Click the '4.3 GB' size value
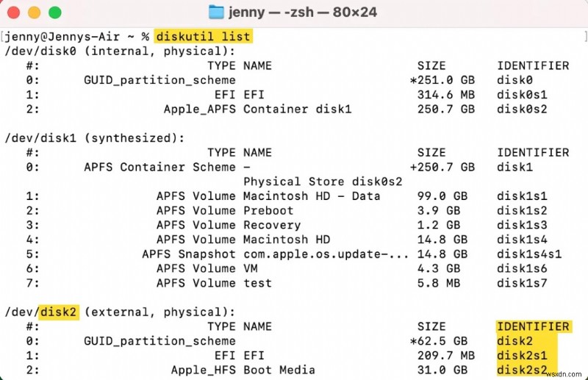This screenshot has height=380, width=588. click(x=439, y=268)
